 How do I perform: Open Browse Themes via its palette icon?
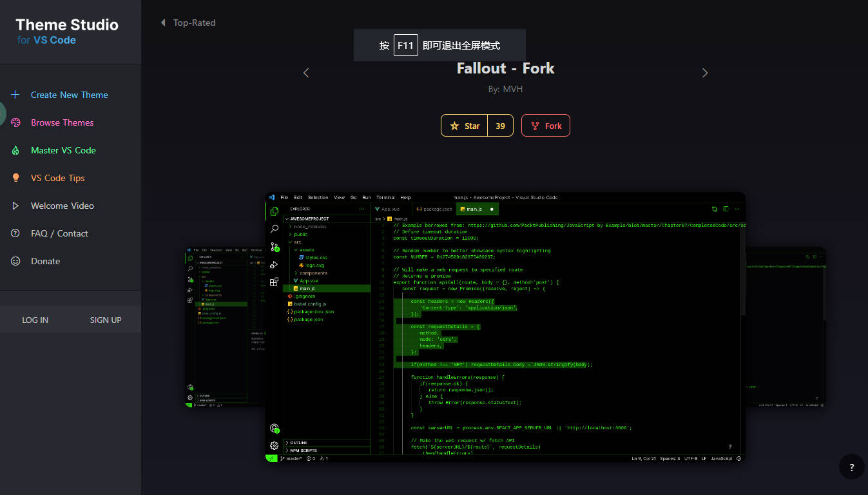[x=15, y=122]
